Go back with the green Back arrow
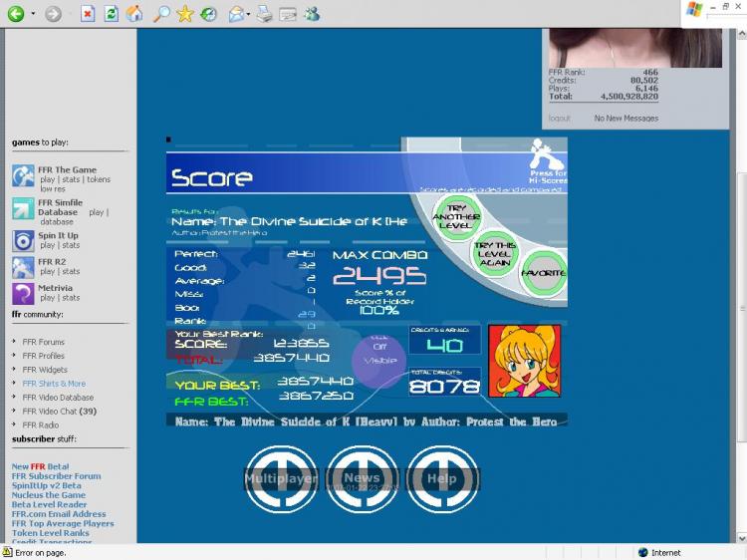Image resolution: width=747 pixels, height=560 pixels. click(x=16, y=13)
